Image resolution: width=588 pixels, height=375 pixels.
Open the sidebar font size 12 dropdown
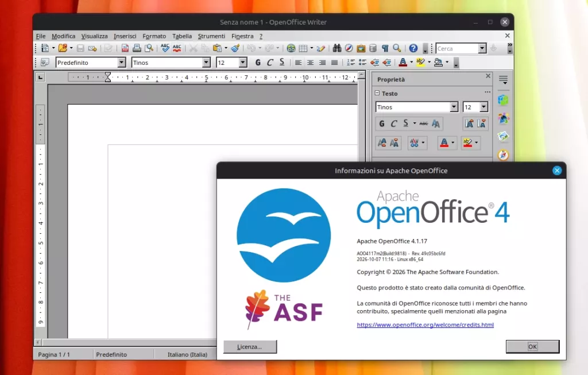[483, 107]
